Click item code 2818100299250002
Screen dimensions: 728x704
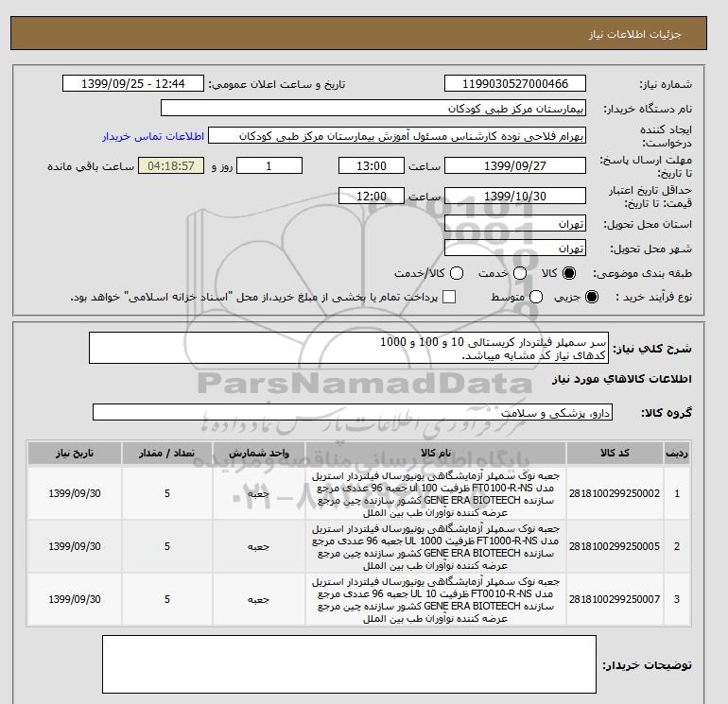[615, 493]
